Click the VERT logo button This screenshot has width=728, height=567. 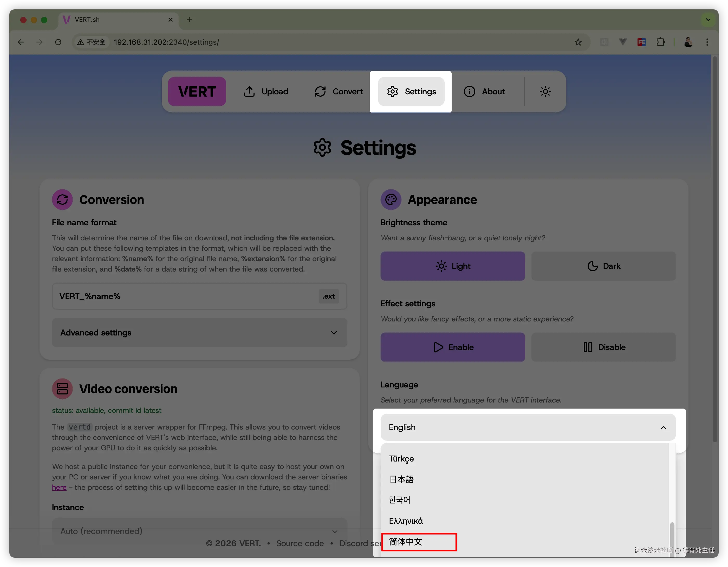197,92
